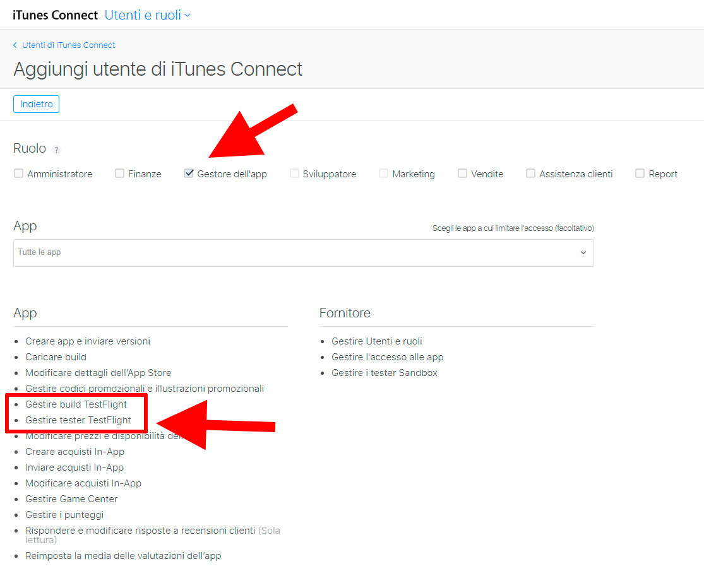Click the Fornitore section heading
The height and width of the screenshot is (588, 704).
point(345,313)
